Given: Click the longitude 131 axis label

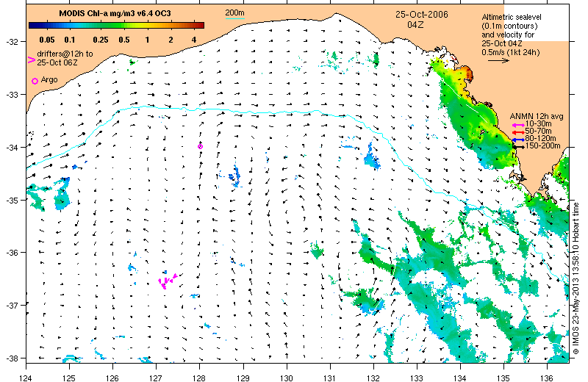Looking at the screenshot, I should [x=329, y=378].
